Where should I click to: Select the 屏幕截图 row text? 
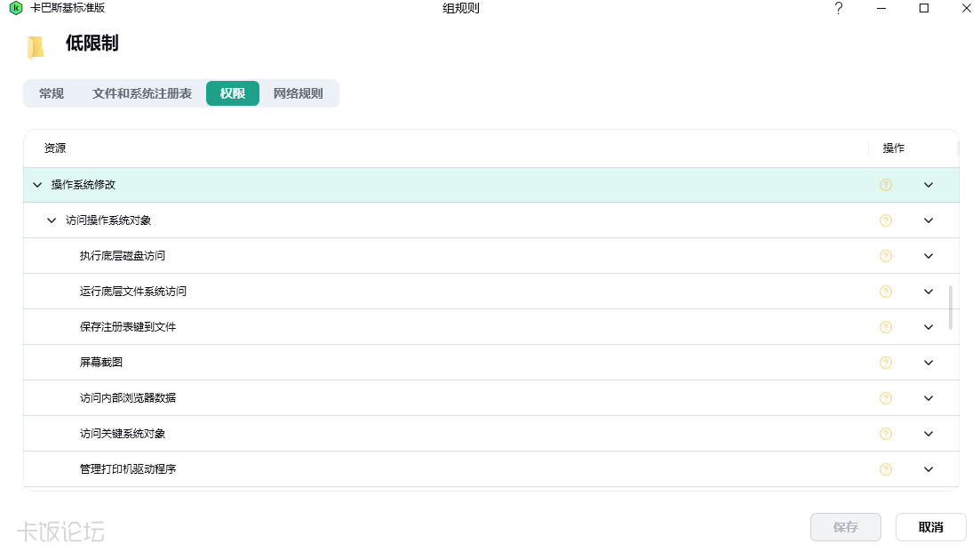(x=101, y=363)
